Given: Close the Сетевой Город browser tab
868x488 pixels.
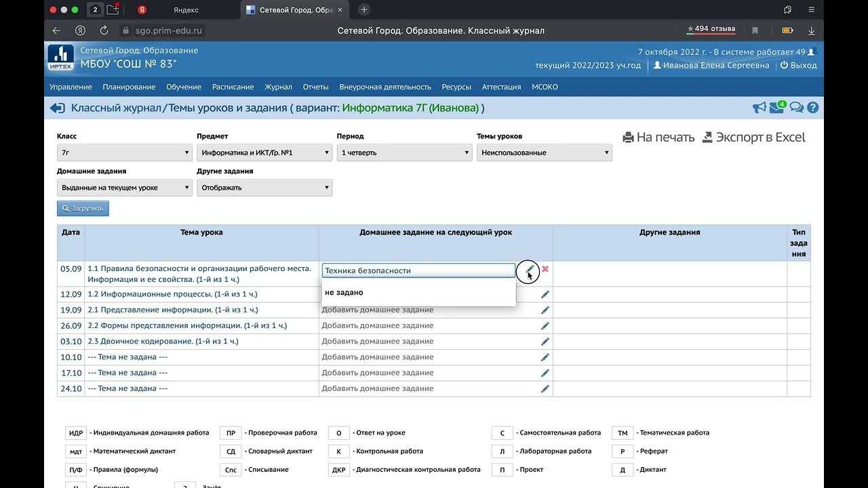Looking at the screenshot, I should [340, 9].
